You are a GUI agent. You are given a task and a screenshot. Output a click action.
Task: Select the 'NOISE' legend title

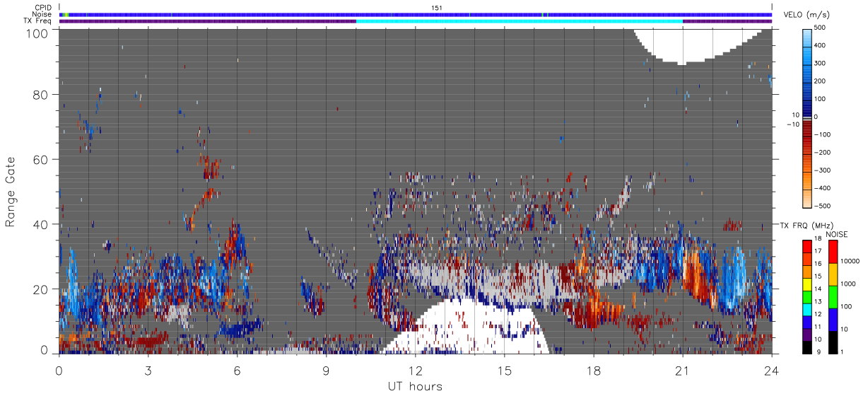point(836,234)
